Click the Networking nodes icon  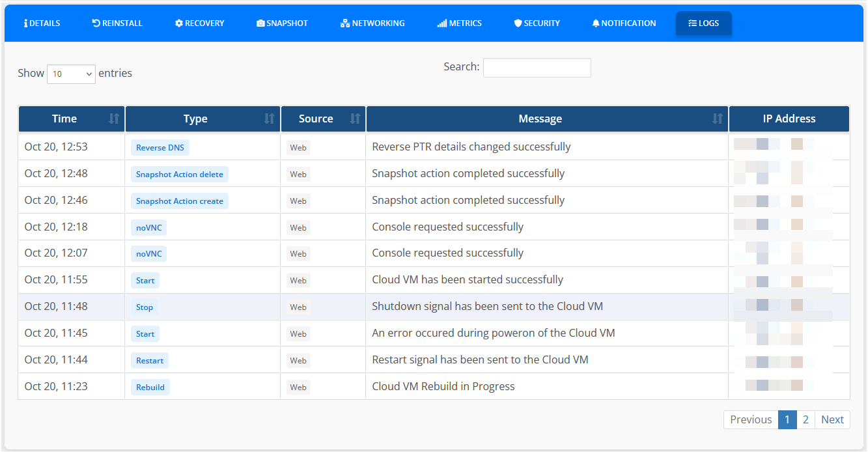[x=344, y=23]
